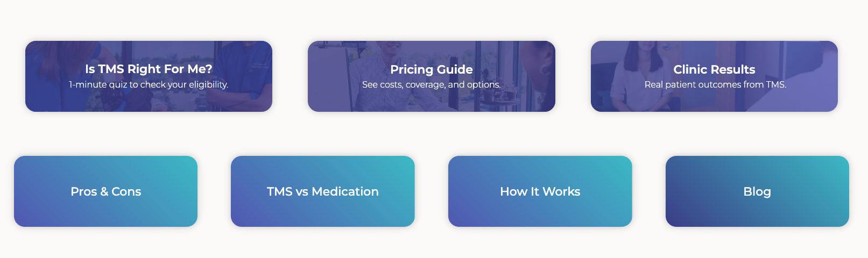The image size is (868, 258).
Task: Click the Is TMS Right For Me? heading
Action: click(149, 69)
